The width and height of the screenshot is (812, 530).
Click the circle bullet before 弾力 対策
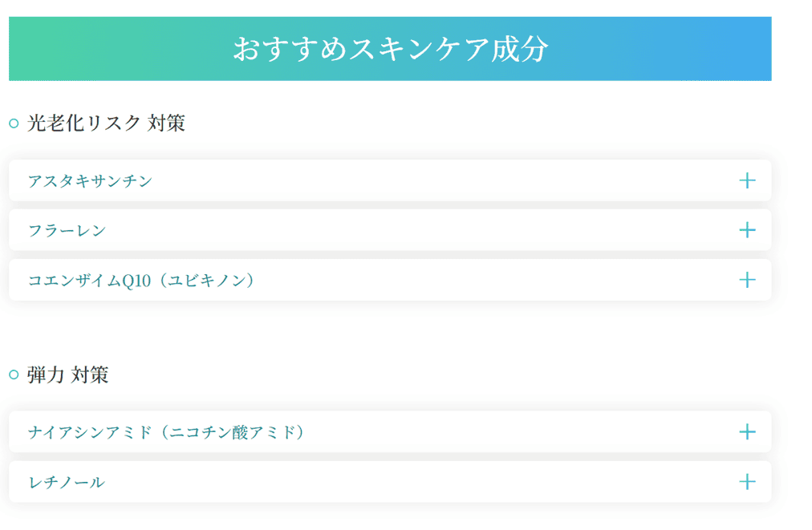click(14, 374)
